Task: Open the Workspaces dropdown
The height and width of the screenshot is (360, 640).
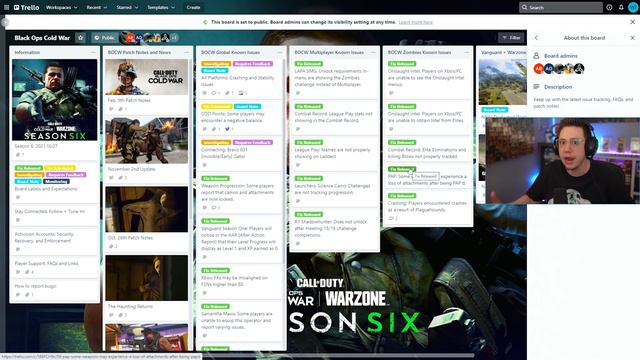Action: tap(61, 7)
